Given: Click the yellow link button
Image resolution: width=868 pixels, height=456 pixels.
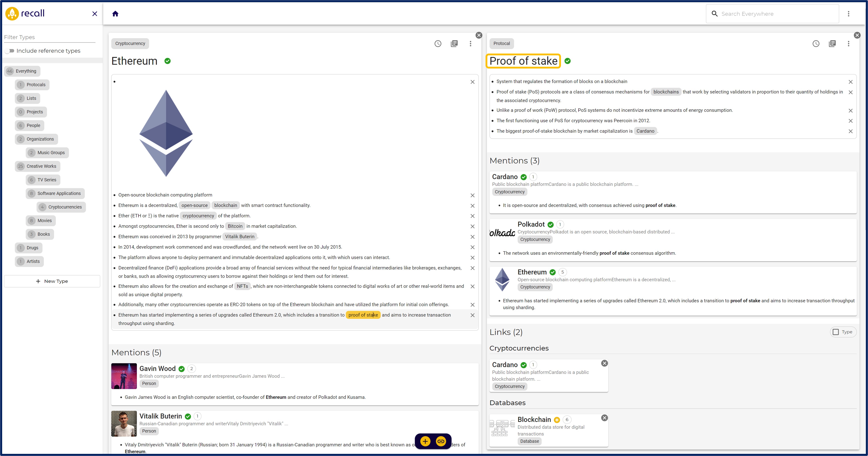Looking at the screenshot, I should [441, 441].
